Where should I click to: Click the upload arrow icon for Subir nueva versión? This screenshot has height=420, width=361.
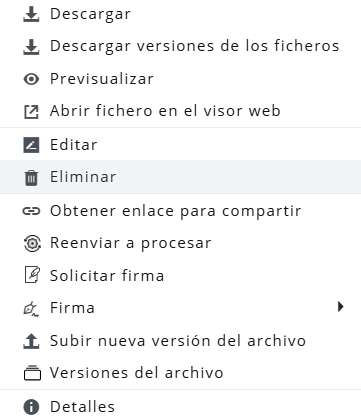click(x=31, y=341)
